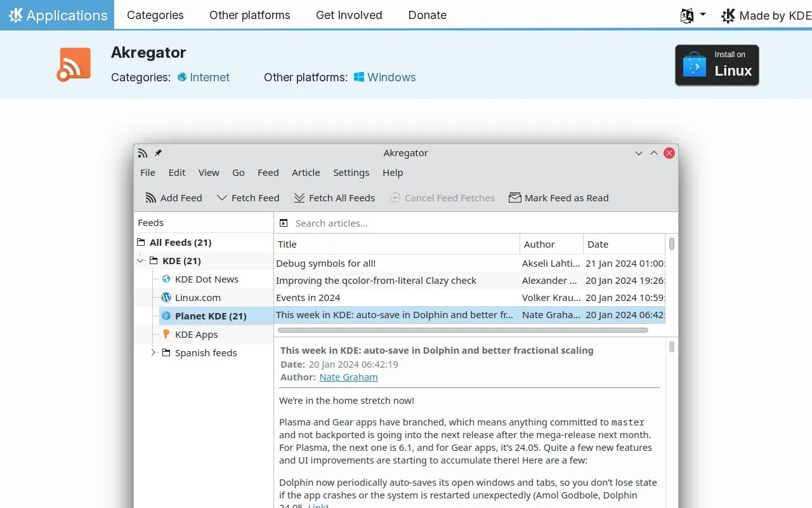Click the KDE gear logo beside Applications
The height and width of the screenshot is (508, 812).
(x=15, y=15)
